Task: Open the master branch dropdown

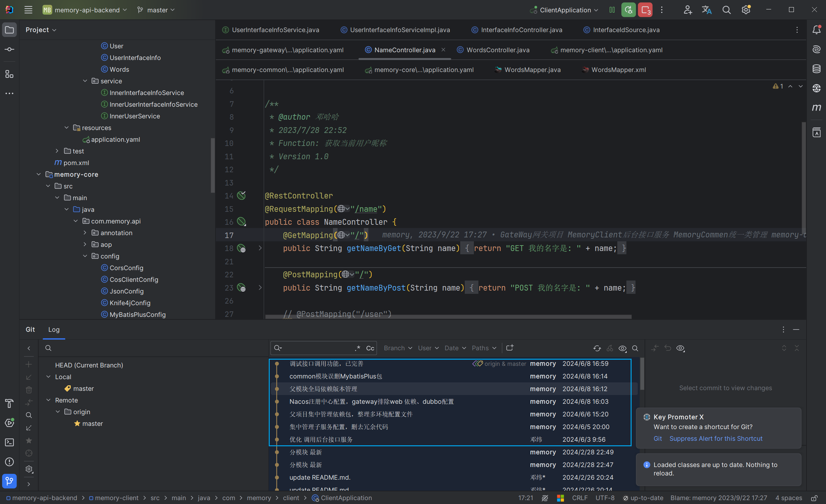Action: 156,10
